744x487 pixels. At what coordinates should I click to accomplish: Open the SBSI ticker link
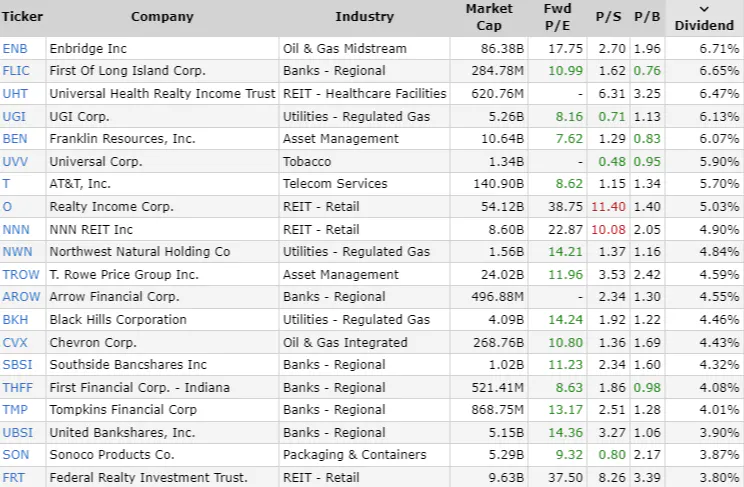click(x=17, y=365)
